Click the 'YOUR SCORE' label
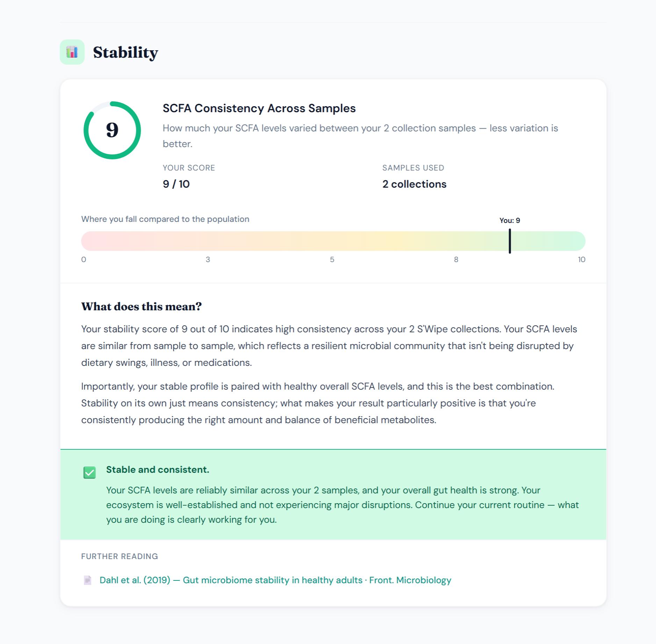Screen dimensions: 656x644 point(189,168)
